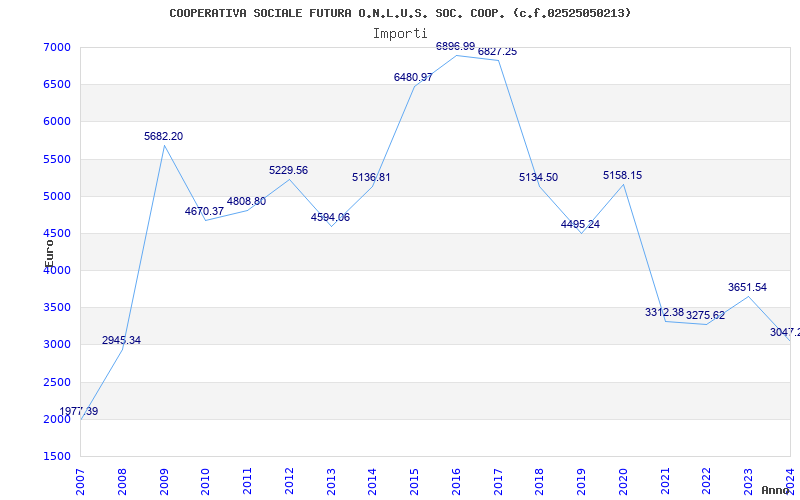Select the data label 5158.15
800x500 pixels.
click(622, 175)
